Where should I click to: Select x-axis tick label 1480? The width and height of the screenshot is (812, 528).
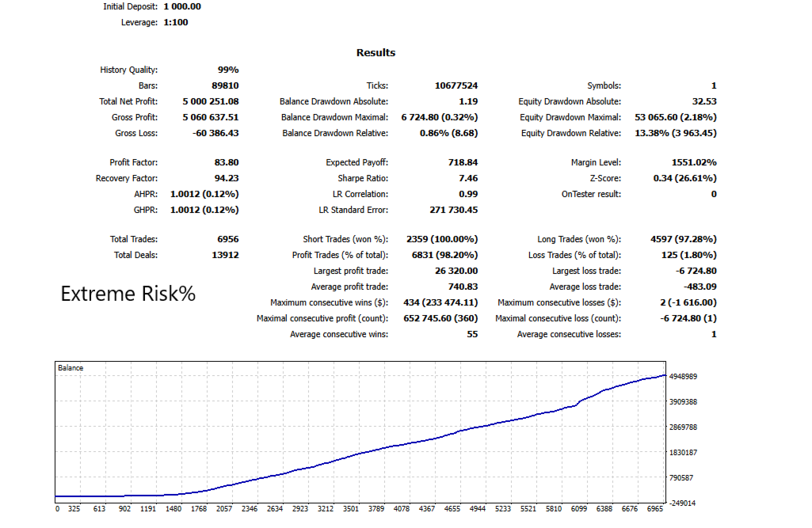(173, 509)
